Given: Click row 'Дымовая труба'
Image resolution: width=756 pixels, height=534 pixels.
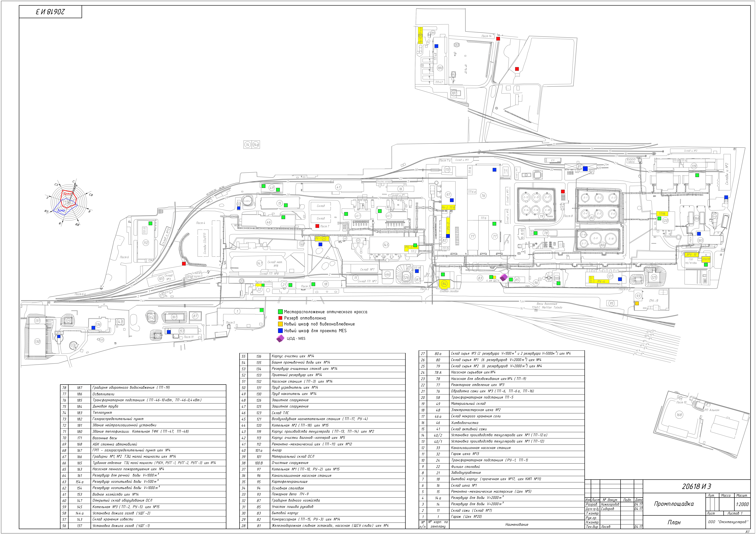Looking at the screenshot, I should [143, 407].
